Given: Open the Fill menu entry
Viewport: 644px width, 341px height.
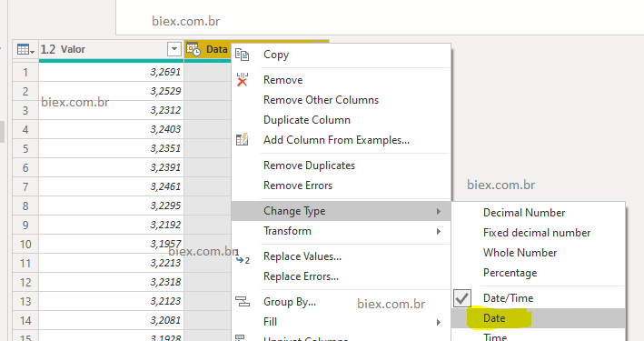Looking at the screenshot, I should 342,322.
